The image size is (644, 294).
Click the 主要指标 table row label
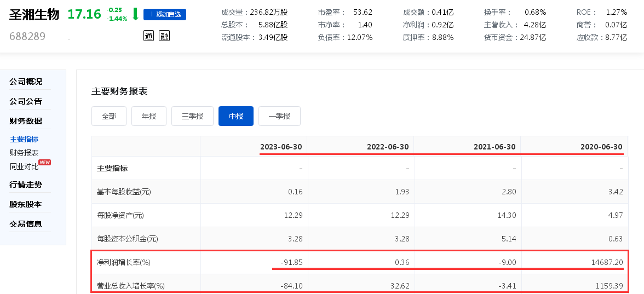(112, 168)
